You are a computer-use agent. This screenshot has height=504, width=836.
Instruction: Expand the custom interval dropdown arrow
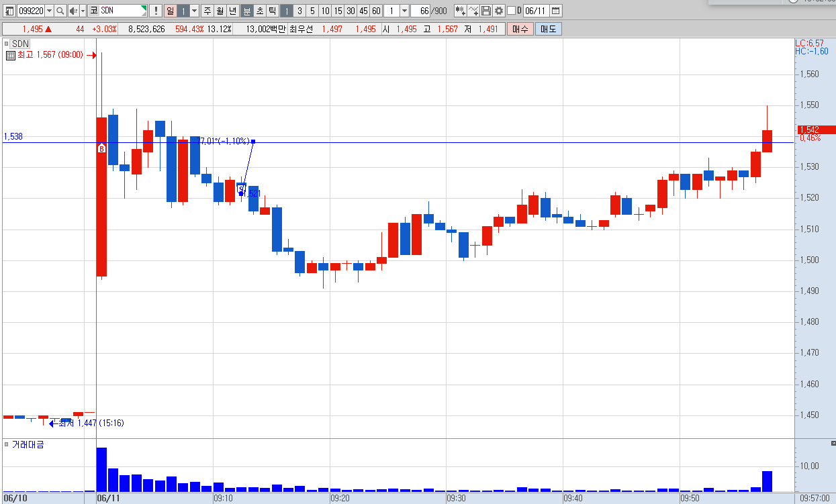point(404,11)
